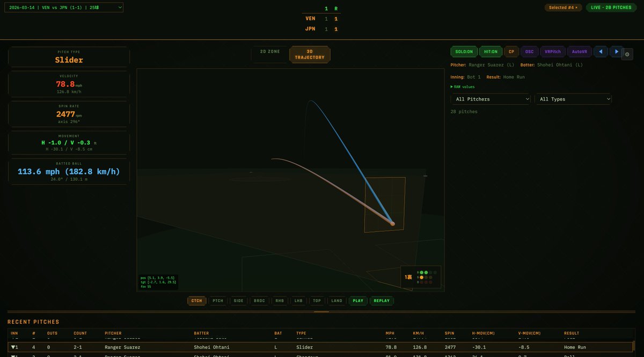Click the Slider pitch type card

pos(69,57)
